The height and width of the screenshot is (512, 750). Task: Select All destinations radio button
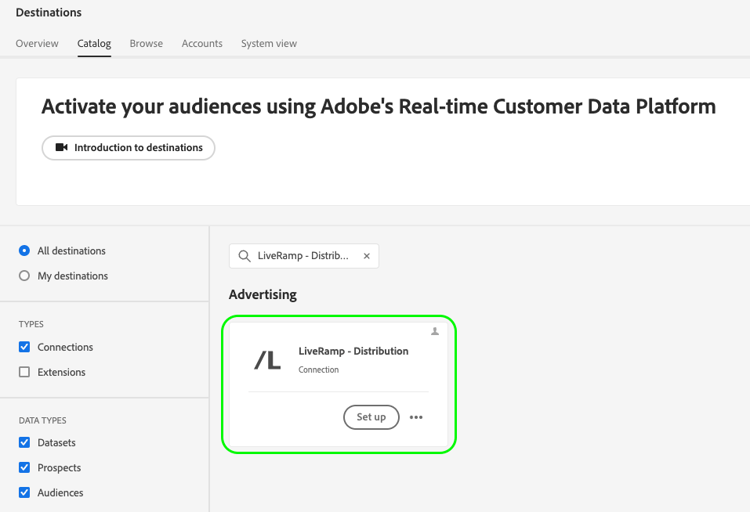[24, 251]
